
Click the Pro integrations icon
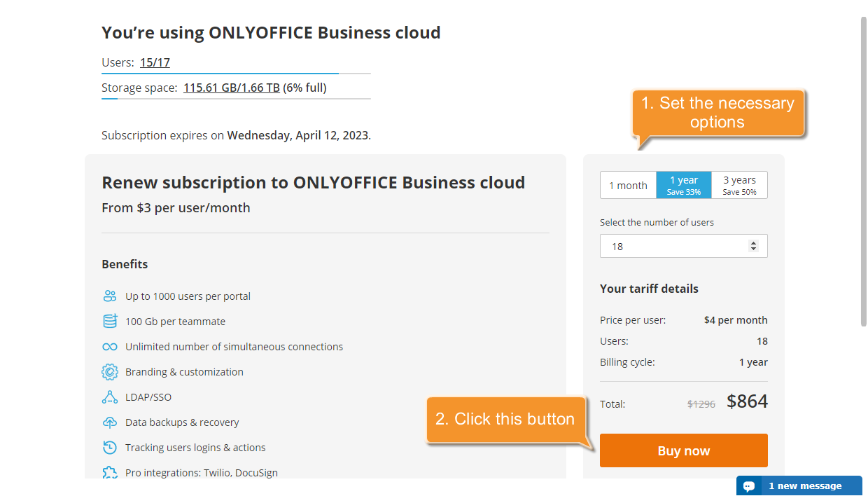pyautogui.click(x=110, y=472)
